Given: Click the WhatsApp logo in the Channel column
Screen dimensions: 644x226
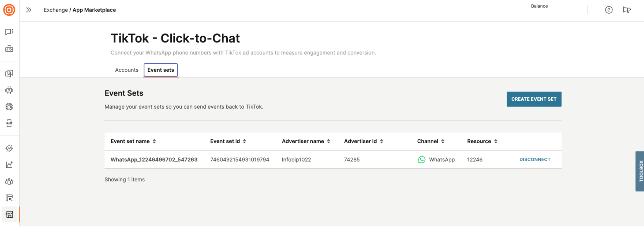Looking at the screenshot, I should (x=422, y=160).
